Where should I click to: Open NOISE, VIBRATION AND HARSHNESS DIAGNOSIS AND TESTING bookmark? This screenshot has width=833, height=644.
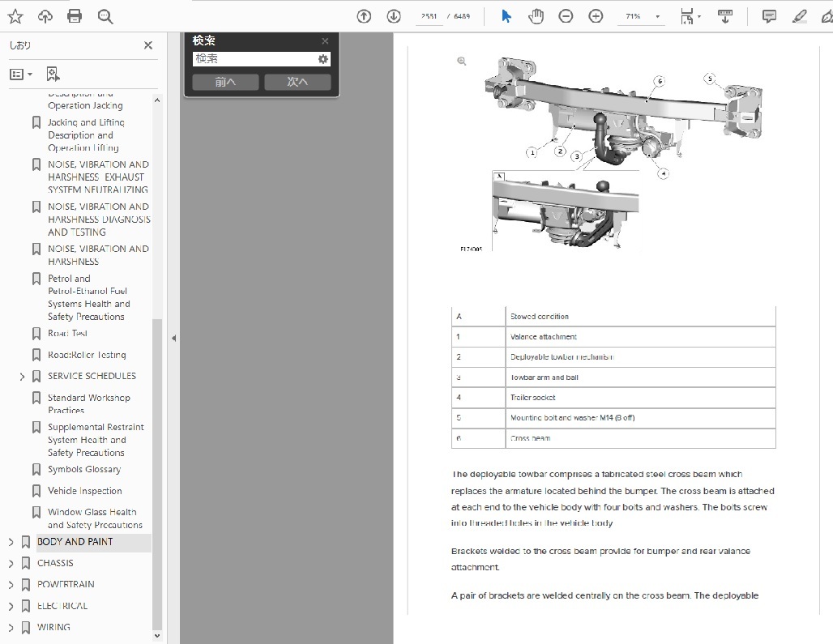tap(99, 220)
